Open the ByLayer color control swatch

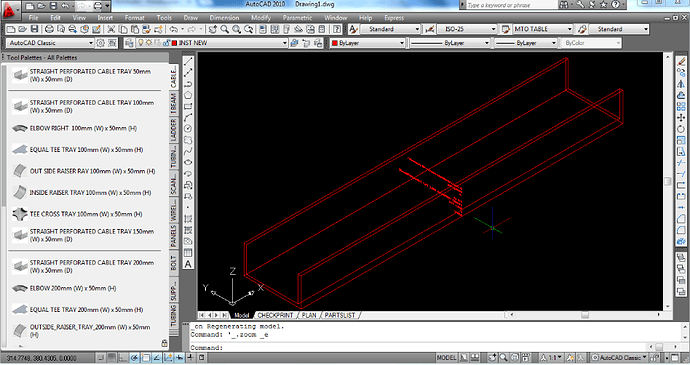[367, 43]
